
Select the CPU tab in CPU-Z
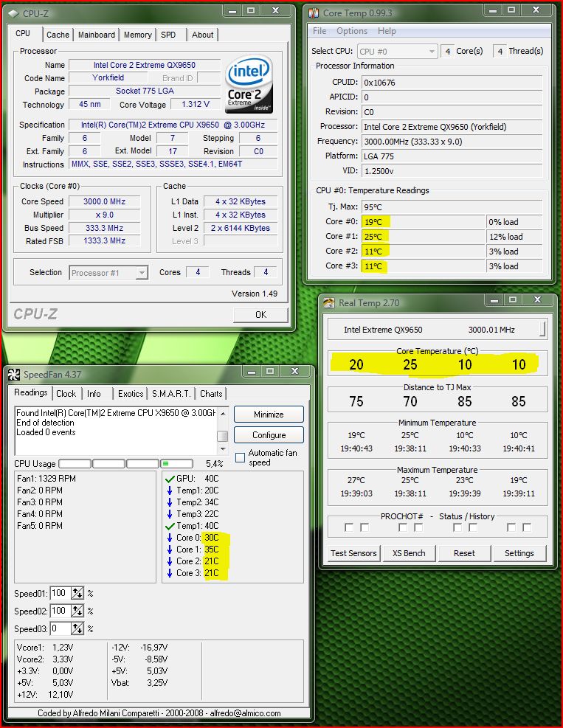(23, 33)
